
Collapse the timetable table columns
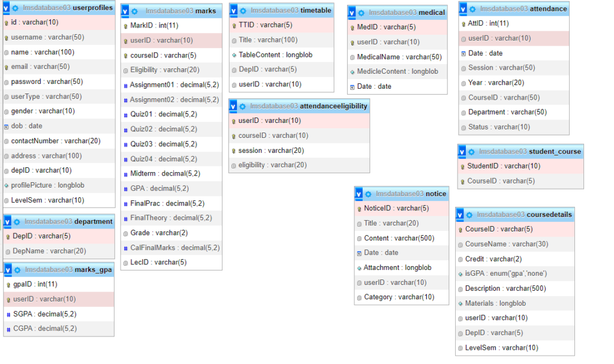pyautogui.click(x=233, y=11)
